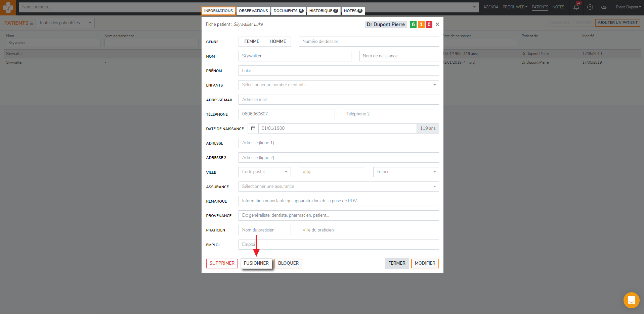Open the date of birth calendar icon
The image size is (644, 314).
253,128
